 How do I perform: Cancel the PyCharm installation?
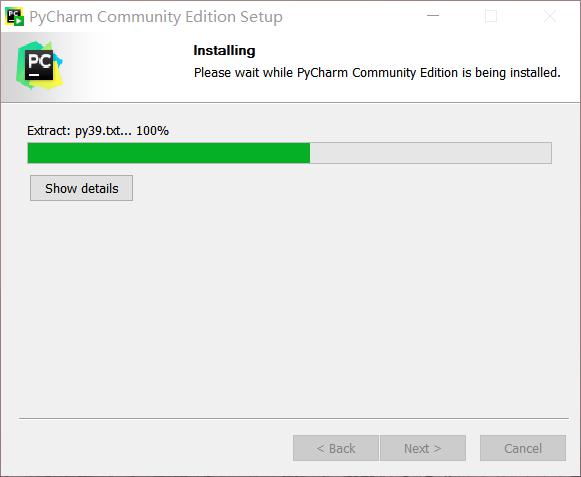[x=523, y=448]
